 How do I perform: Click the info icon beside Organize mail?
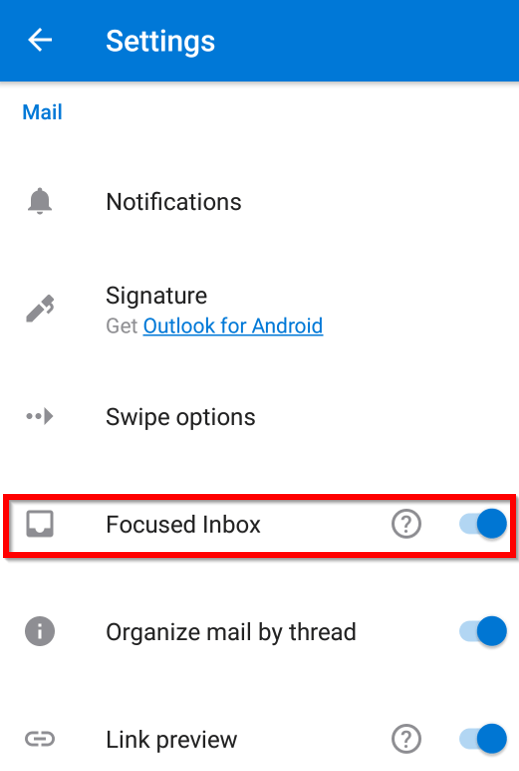(40, 631)
